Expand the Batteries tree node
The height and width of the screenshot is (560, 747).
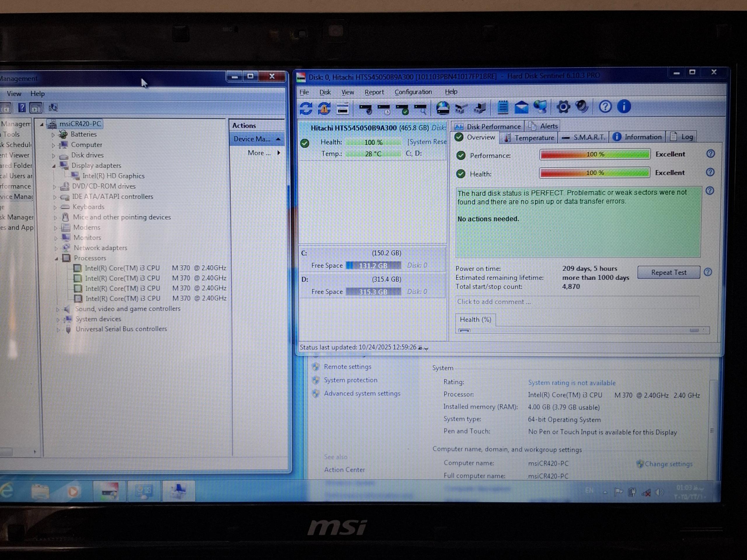(53, 135)
